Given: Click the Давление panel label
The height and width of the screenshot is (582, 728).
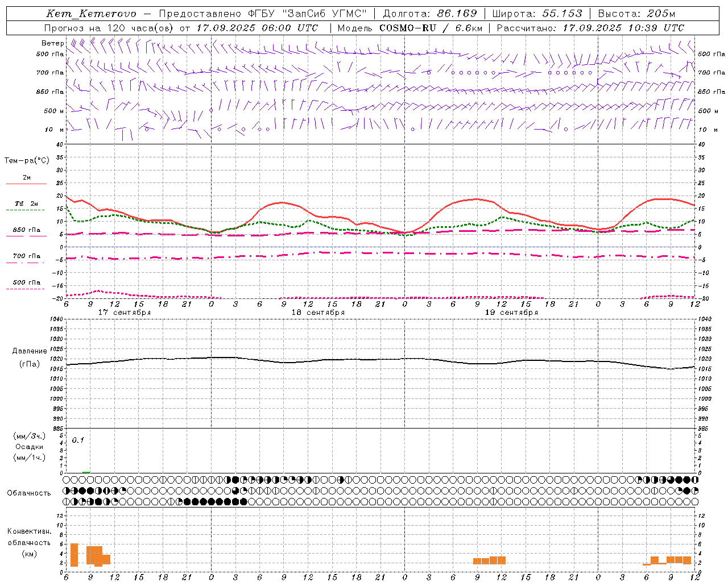Looking at the screenshot, I should [30, 351].
